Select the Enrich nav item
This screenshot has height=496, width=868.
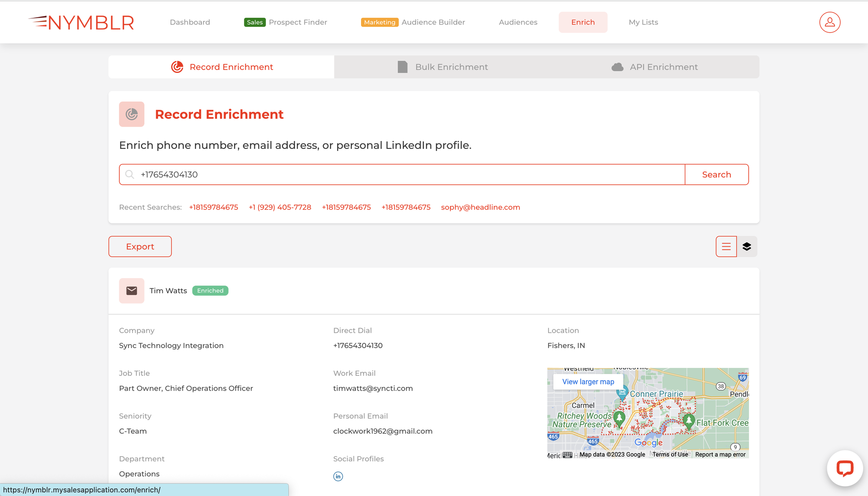click(583, 22)
